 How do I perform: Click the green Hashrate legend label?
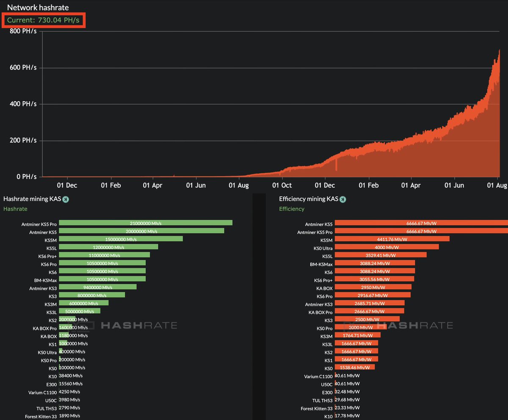coord(15,209)
